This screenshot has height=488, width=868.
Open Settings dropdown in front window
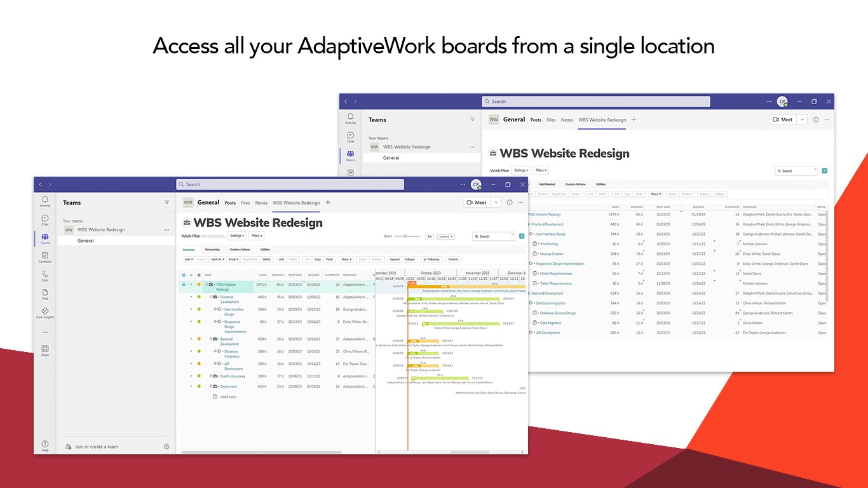[x=237, y=236]
